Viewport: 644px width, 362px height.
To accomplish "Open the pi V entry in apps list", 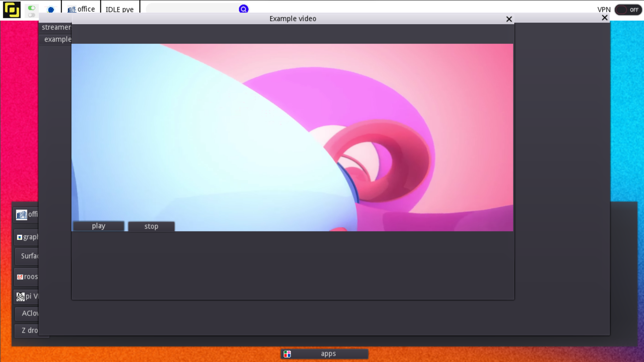I will (x=26, y=296).
